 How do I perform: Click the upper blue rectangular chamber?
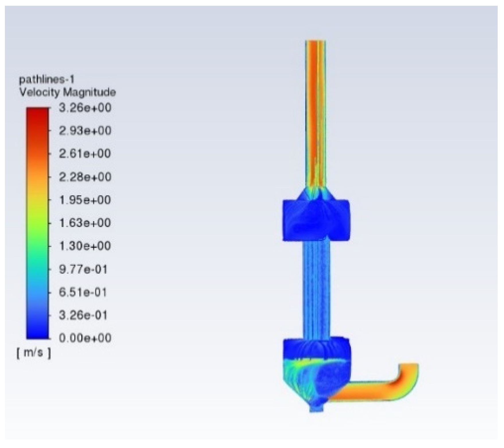[x=316, y=221]
